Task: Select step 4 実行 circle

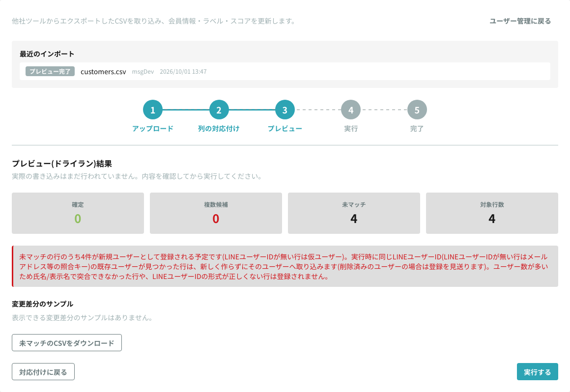Action: pos(351,110)
